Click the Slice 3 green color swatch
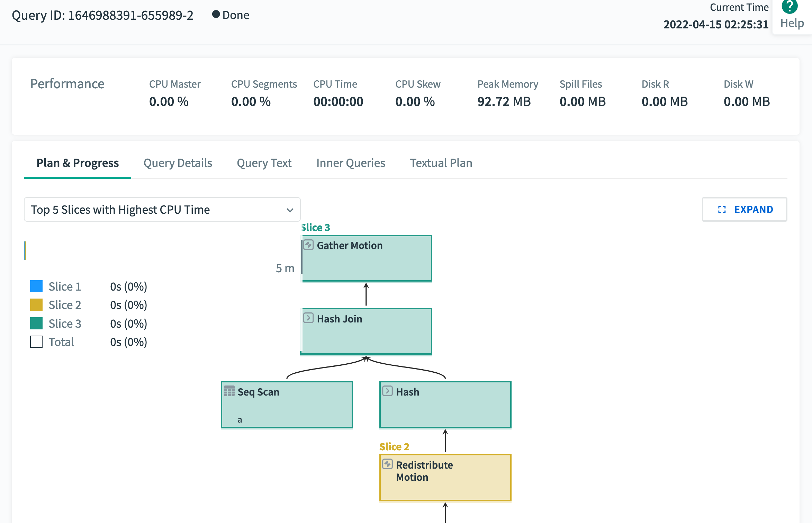The image size is (812, 523). tap(36, 323)
